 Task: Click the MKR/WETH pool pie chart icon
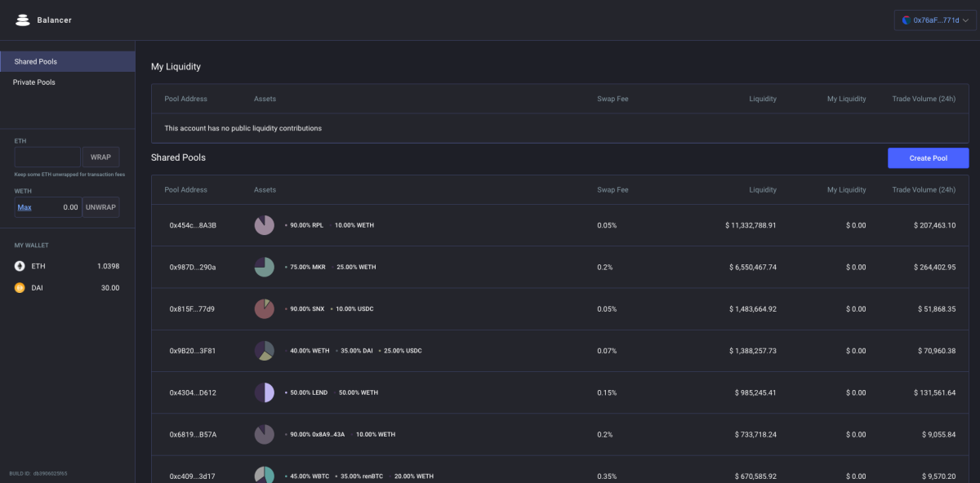coord(264,267)
